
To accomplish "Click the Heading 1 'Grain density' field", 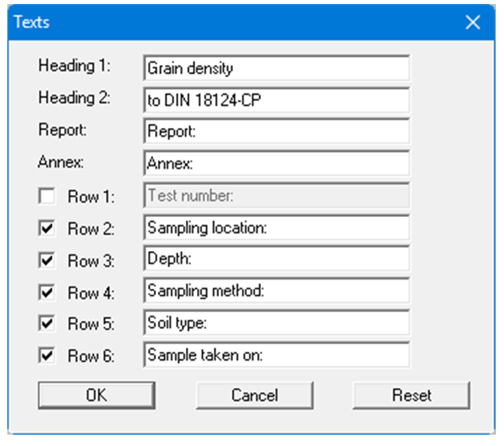I will tap(276, 68).
